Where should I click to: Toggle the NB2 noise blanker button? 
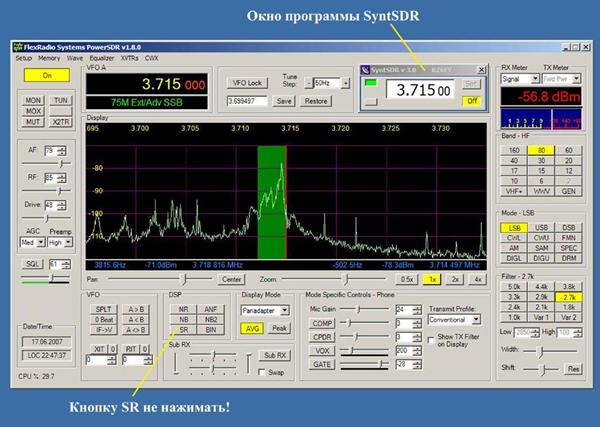210,319
